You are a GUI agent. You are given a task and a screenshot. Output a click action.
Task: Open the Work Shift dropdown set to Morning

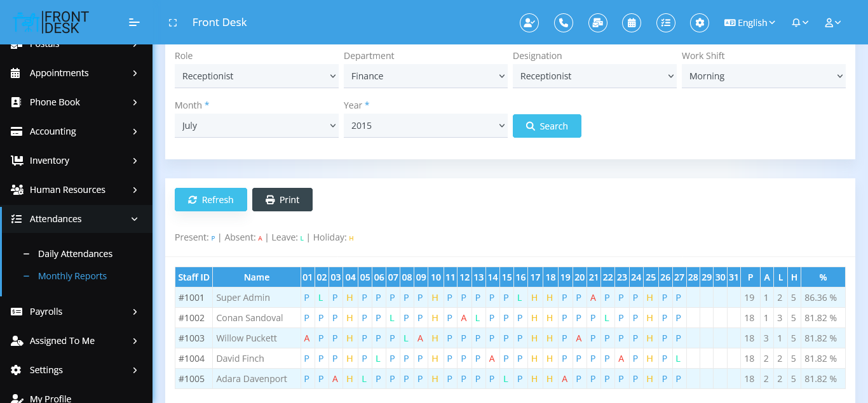click(x=763, y=76)
